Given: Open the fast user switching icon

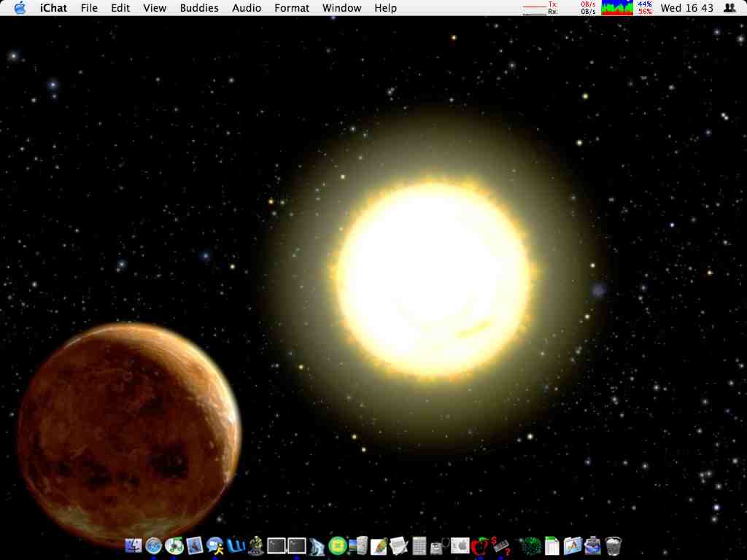Looking at the screenshot, I should [729, 8].
